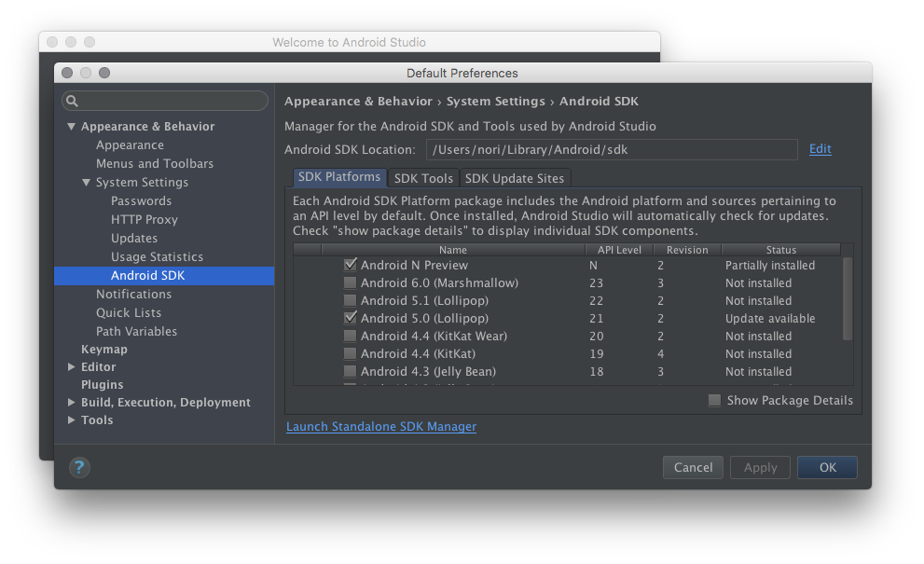Screen dimensions: 924x564
Task: Open Passwords settings
Action: pyautogui.click(x=142, y=201)
